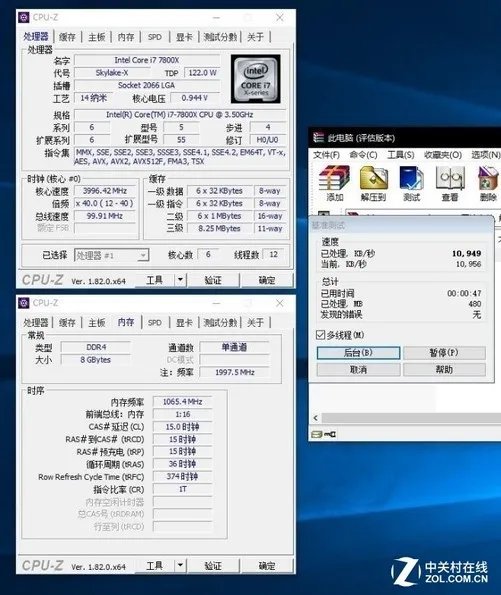Click the Validate (验证) button in the bottom CPU-Z window
The height and width of the screenshot is (595, 501).
[x=213, y=565]
